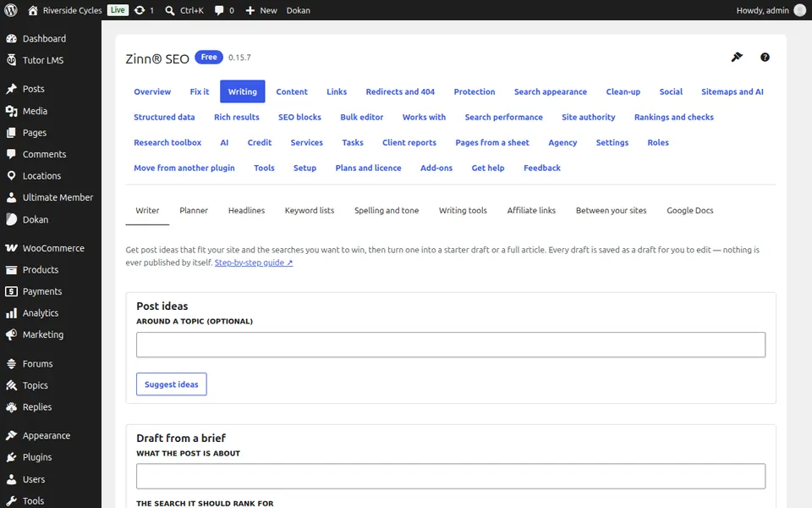The height and width of the screenshot is (508, 812).
Task: Open Dokan in the admin bar
Action: pyautogui.click(x=299, y=10)
